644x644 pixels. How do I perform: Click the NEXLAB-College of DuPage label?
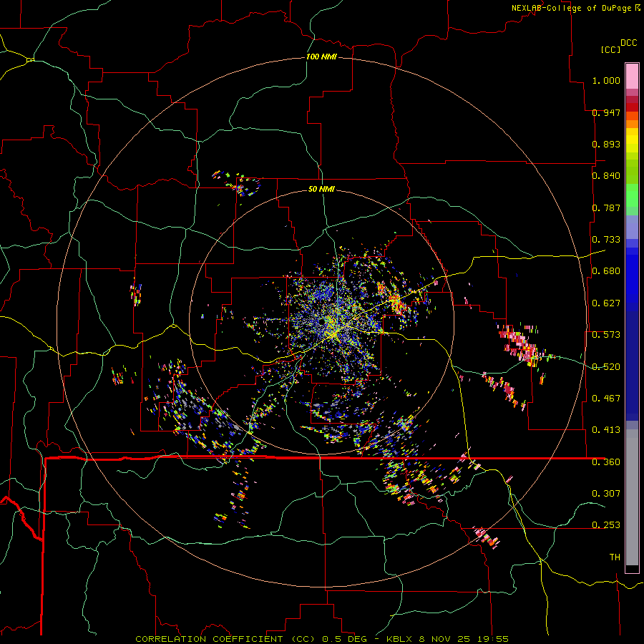[x=571, y=8]
